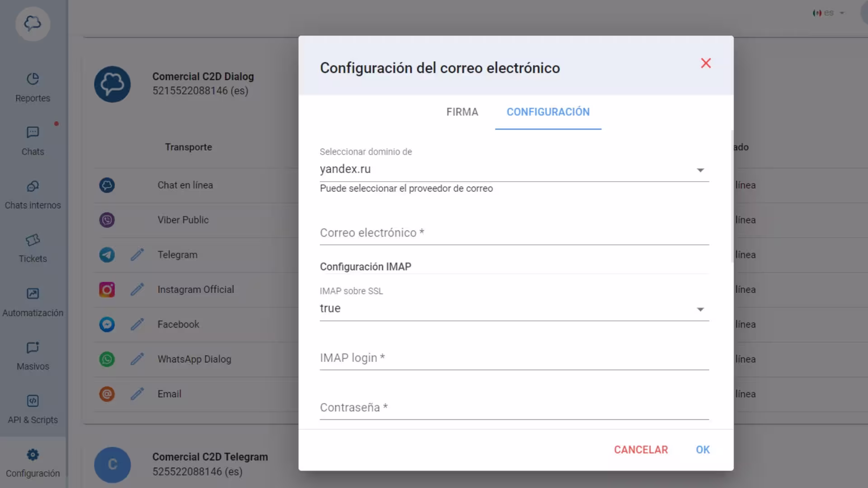Click the Comercial C2D Dialog avatar
Viewport: 868px width, 488px height.
(112, 84)
